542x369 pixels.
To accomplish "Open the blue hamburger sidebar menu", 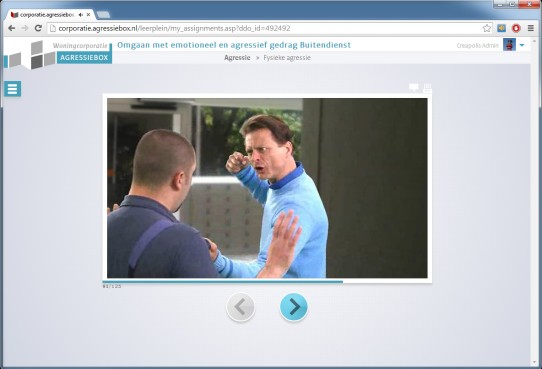I will click(x=12, y=89).
